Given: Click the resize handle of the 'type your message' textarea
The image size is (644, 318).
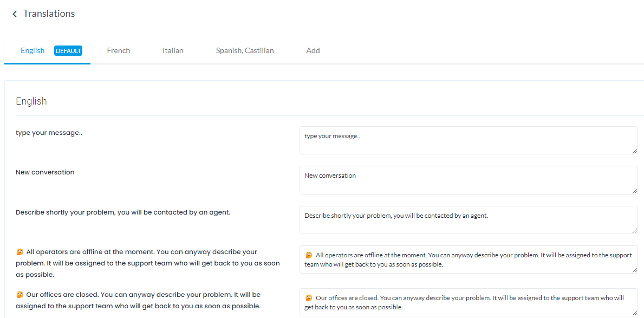Looking at the screenshot, I should [x=634, y=151].
